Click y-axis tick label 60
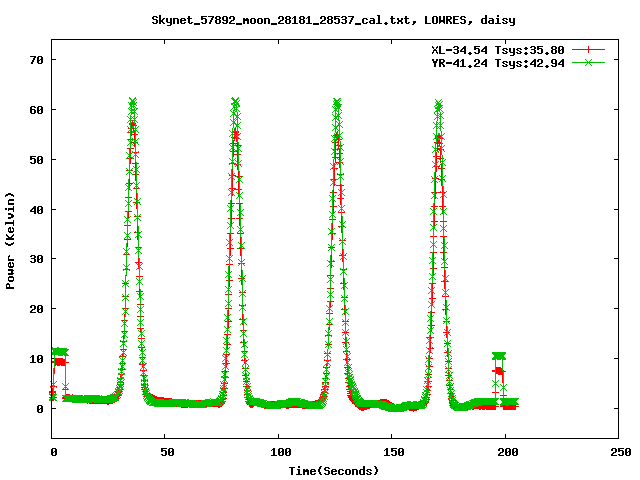 (x=36, y=110)
